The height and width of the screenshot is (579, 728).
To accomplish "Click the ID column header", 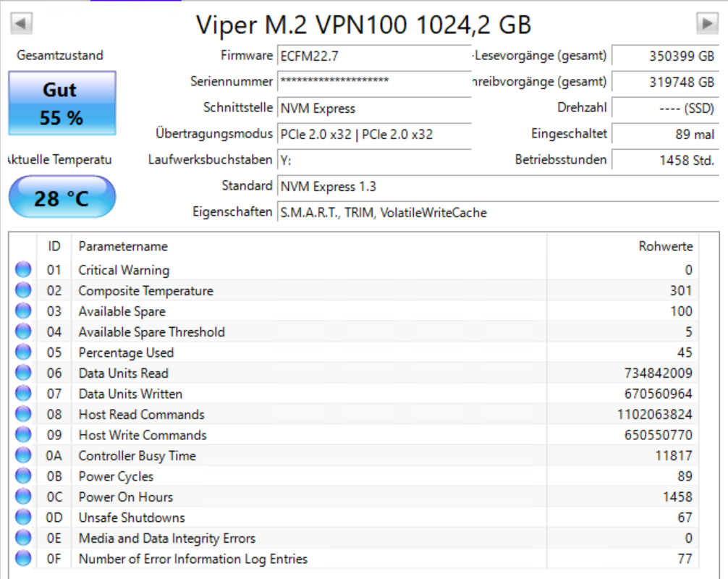I will pyautogui.click(x=54, y=246).
